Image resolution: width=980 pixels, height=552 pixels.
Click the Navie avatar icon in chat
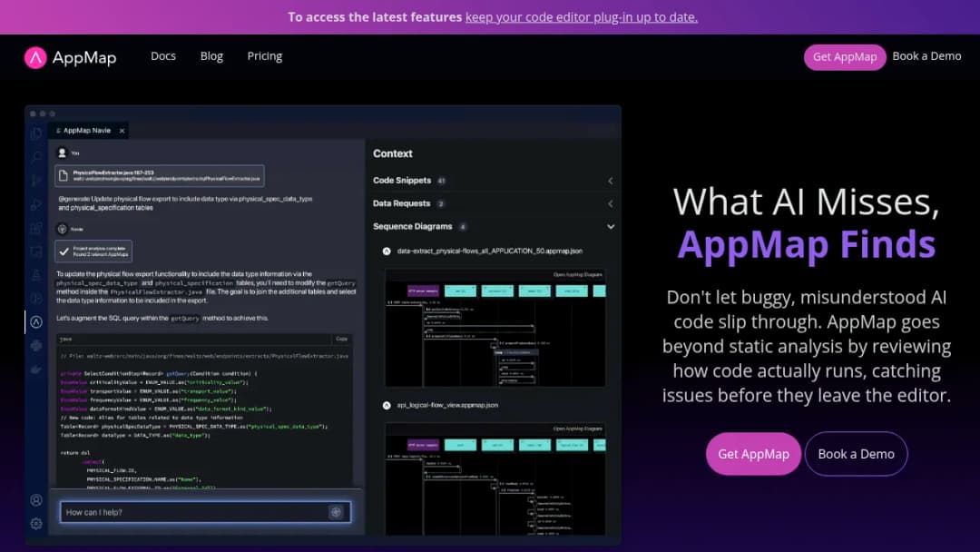62,229
